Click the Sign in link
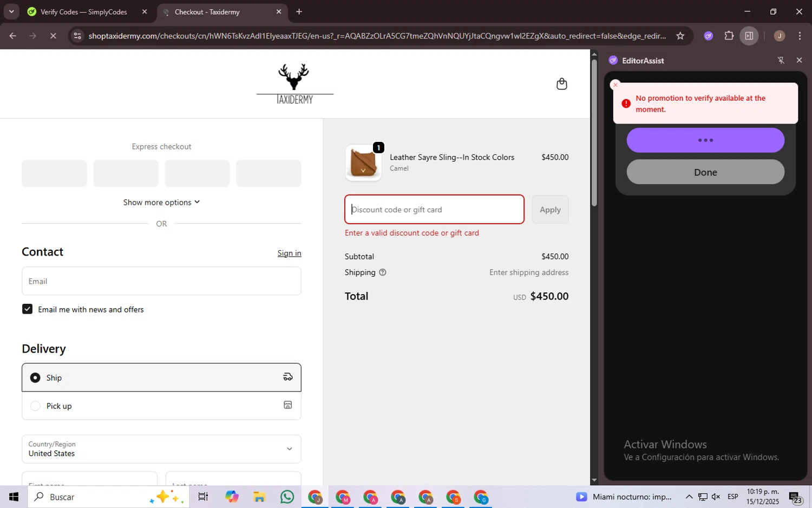Image resolution: width=812 pixels, height=508 pixels. click(289, 253)
